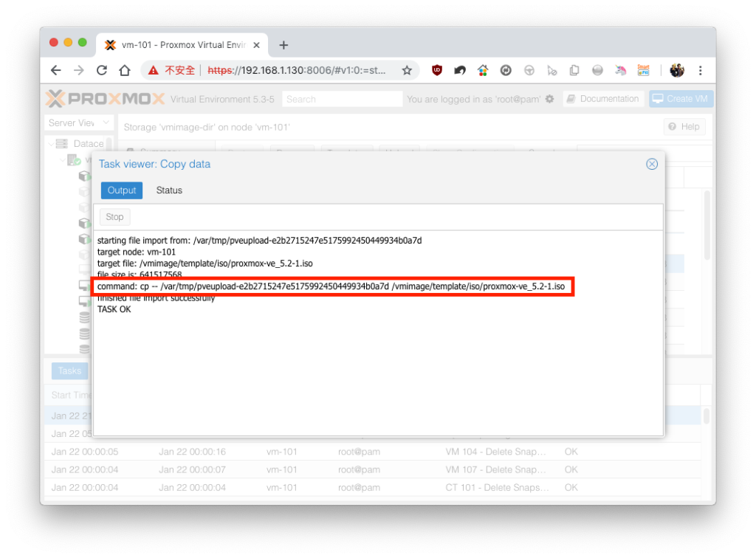Go back using the browser back arrow
This screenshot has height=558, width=756.
[x=56, y=70]
